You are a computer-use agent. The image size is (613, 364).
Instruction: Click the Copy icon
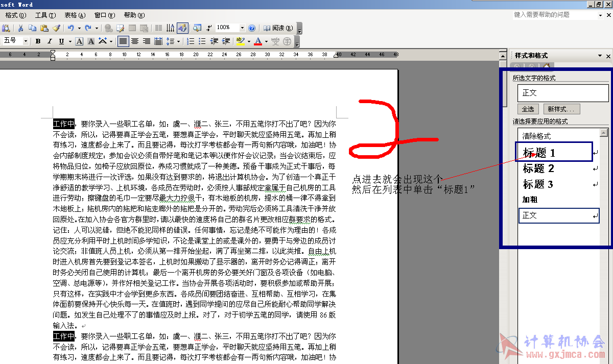point(32,28)
